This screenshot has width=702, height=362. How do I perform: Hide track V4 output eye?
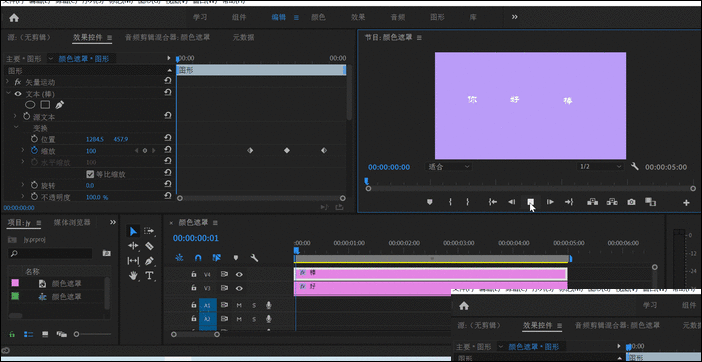click(x=240, y=275)
